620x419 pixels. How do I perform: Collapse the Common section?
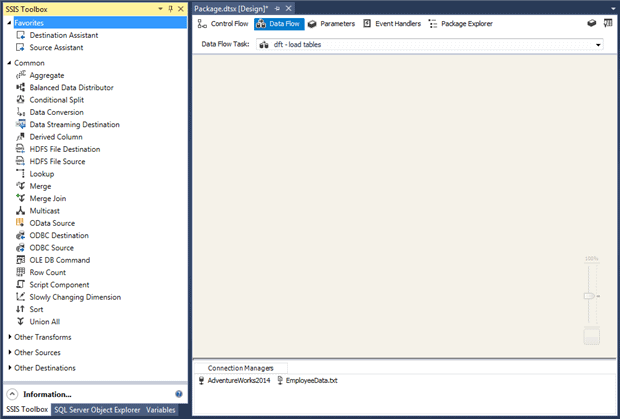pyautogui.click(x=9, y=63)
